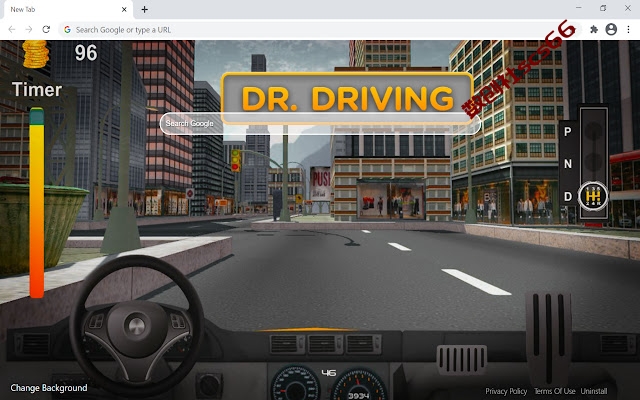The height and width of the screenshot is (400, 640).
Task: Click the coin count 96
Action: [x=86, y=53]
